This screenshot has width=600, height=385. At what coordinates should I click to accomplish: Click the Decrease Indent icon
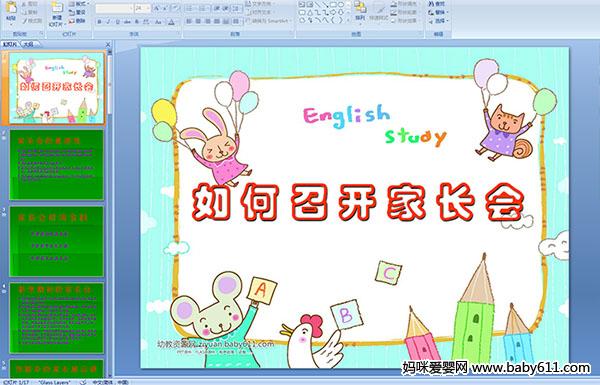click(x=217, y=8)
